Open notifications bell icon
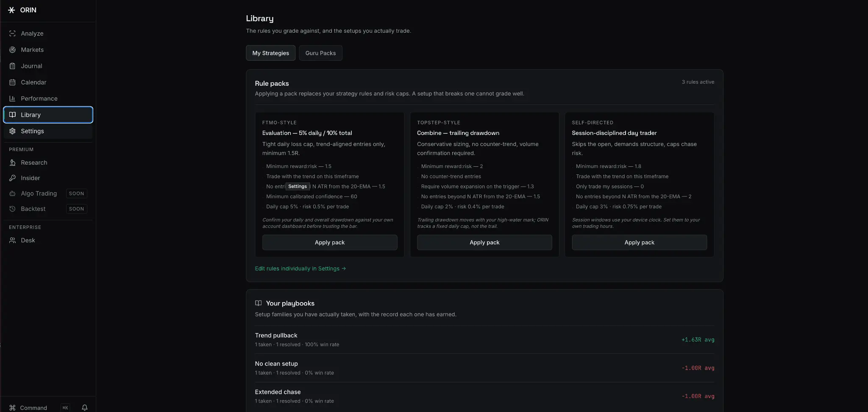 click(85, 408)
